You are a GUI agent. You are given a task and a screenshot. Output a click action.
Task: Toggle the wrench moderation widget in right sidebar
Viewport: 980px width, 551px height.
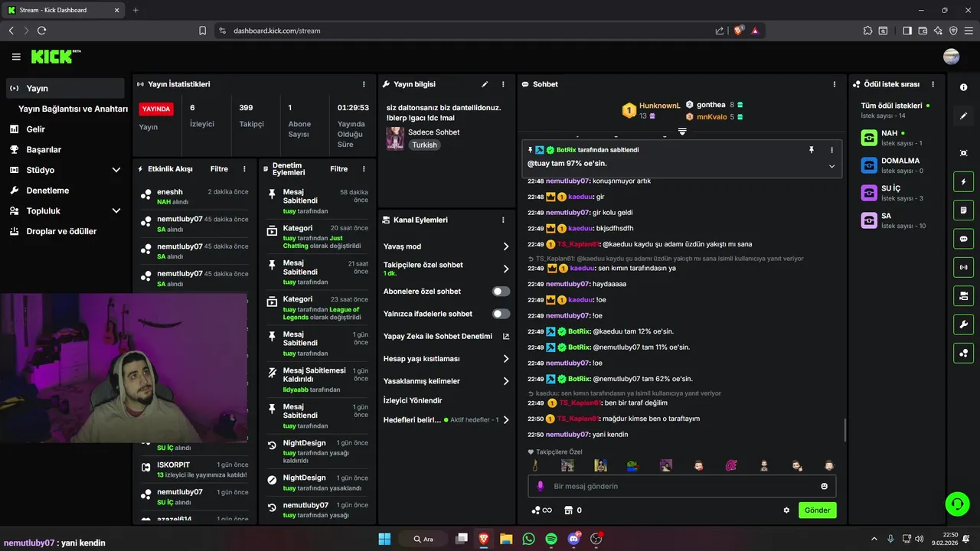[x=963, y=324]
